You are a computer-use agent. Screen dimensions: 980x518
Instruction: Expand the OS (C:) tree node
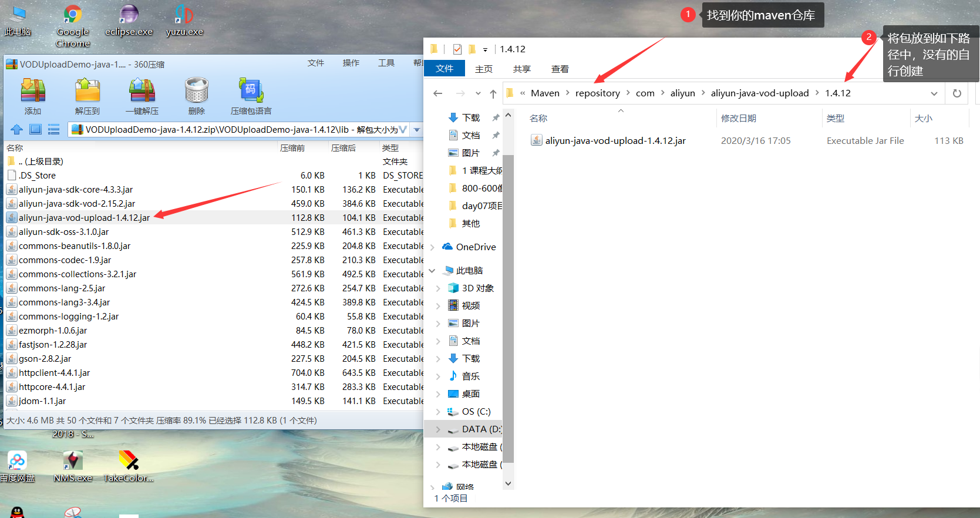(438, 412)
